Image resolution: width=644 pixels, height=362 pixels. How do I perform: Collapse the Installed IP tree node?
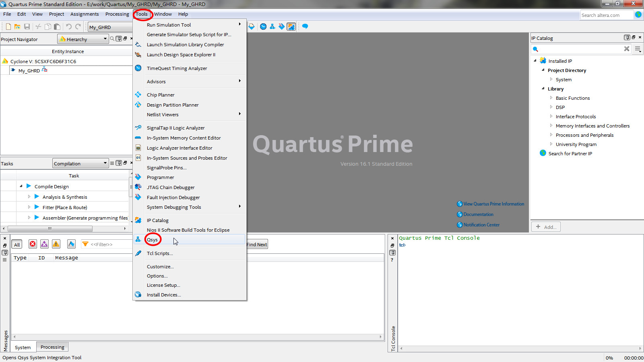[535, 61]
